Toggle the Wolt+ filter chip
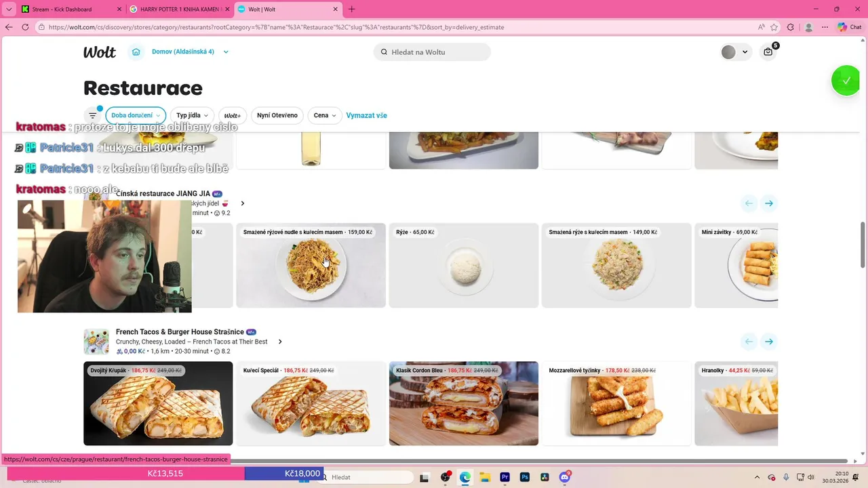This screenshot has height=488, width=868. [233, 115]
